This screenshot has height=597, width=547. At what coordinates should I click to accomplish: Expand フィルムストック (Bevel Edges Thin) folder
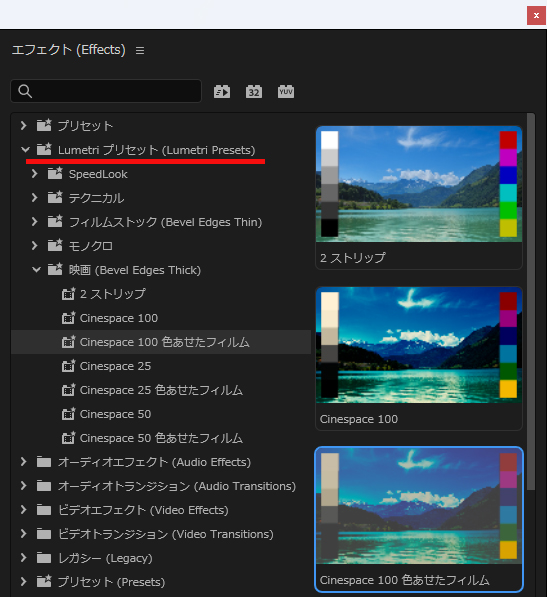pos(35,222)
